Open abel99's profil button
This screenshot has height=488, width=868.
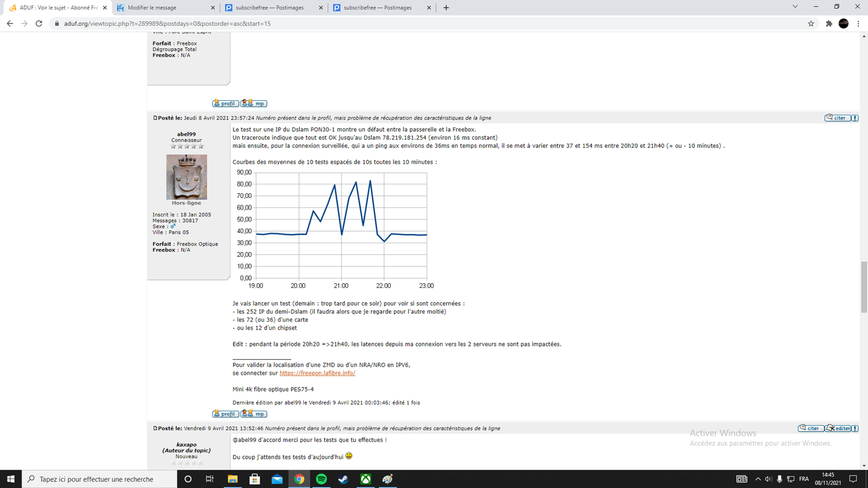coord(225,413)
